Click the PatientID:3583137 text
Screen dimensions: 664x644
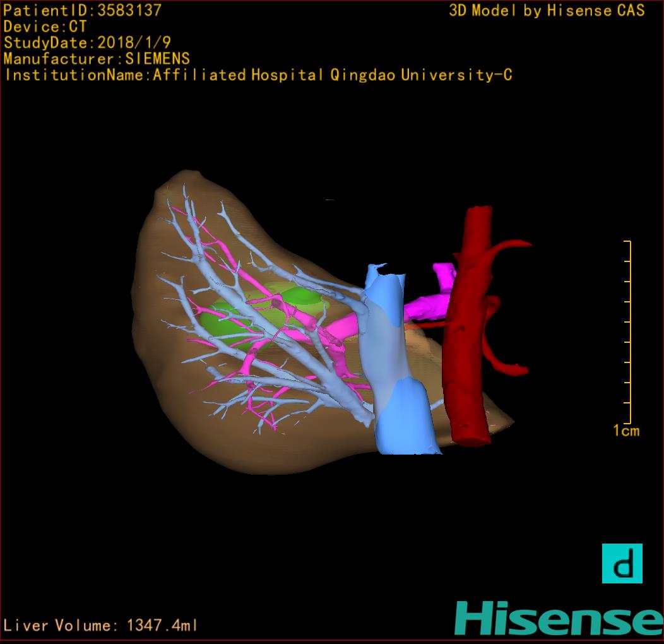(82, 10)
